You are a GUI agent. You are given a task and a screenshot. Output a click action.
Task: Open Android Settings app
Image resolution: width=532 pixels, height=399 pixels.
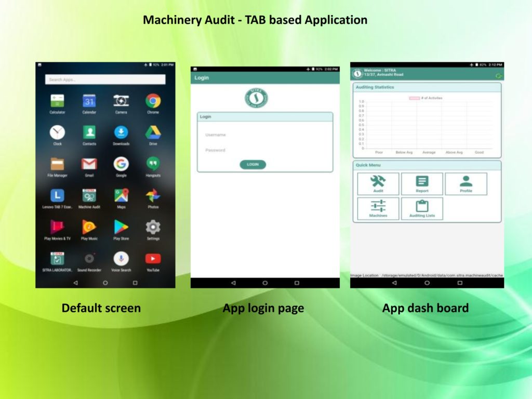(153, 227)
